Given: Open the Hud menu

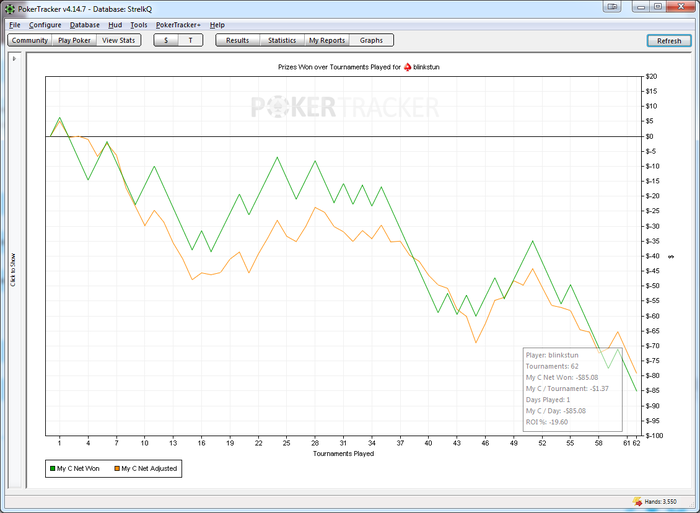Looking at the screenshot, I should pyautogui.click(x=115, y=25).
